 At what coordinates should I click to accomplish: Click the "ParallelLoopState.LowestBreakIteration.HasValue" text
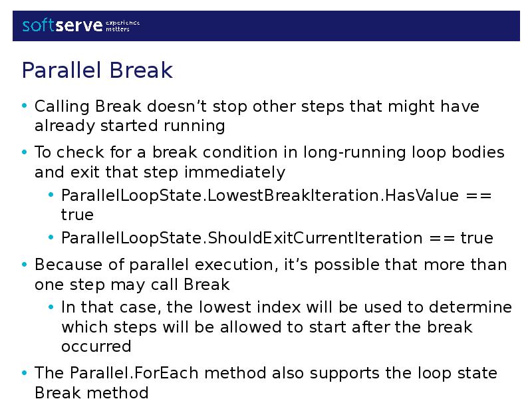click(260, 196)
